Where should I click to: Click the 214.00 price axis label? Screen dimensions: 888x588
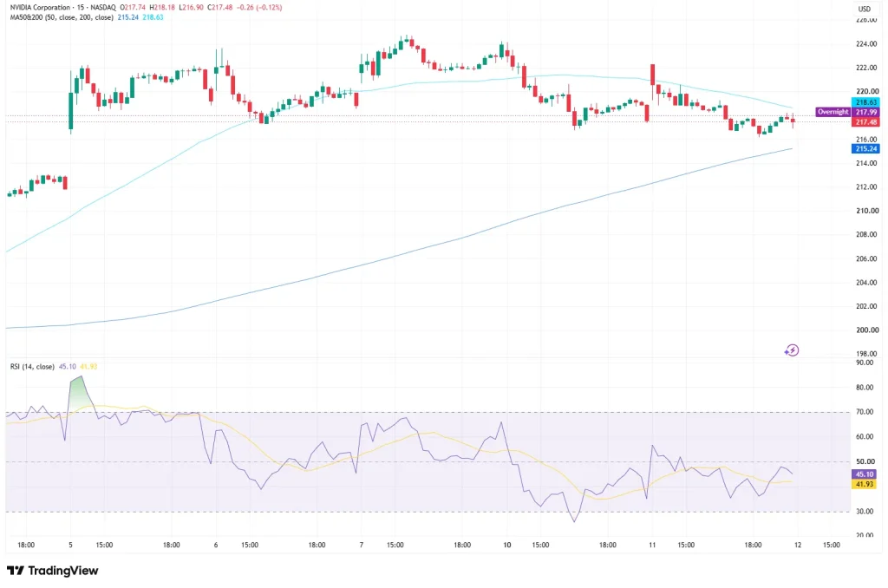[x=867, y=163]
